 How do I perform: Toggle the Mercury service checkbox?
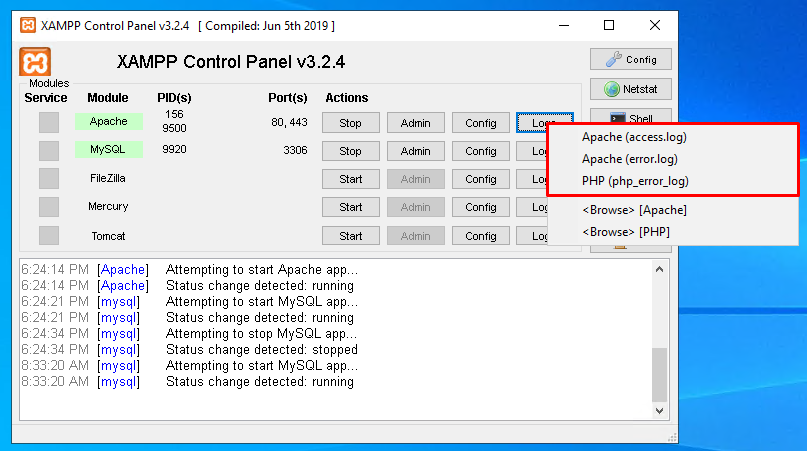(49, 207)
